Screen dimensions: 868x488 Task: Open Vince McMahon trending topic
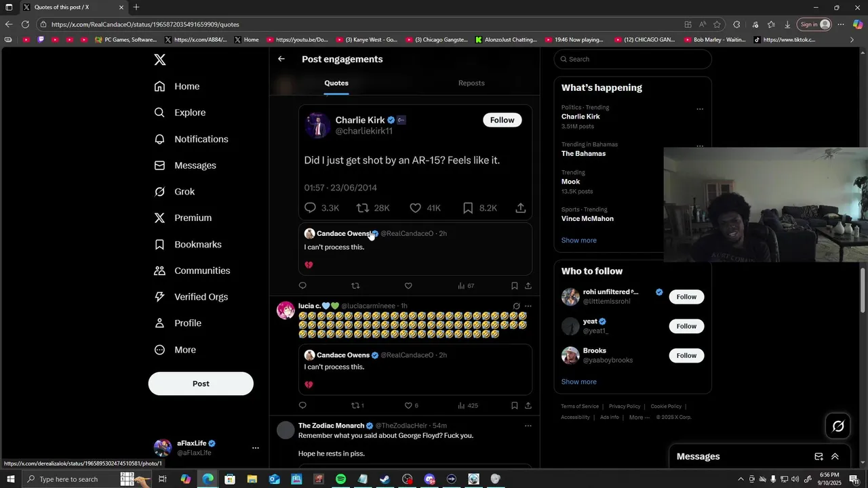587,219
